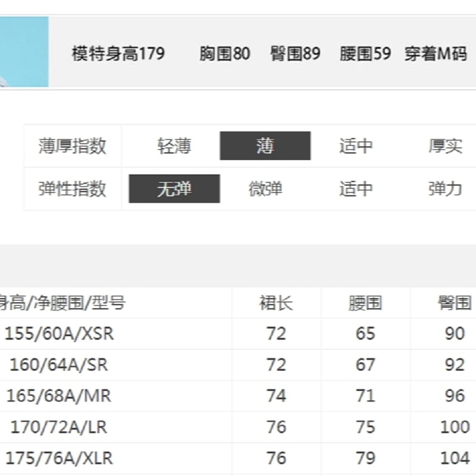Select the highlighted 无弹 elasticity option
The height and width of the screenshot is (476, 476).
[174, 189]
